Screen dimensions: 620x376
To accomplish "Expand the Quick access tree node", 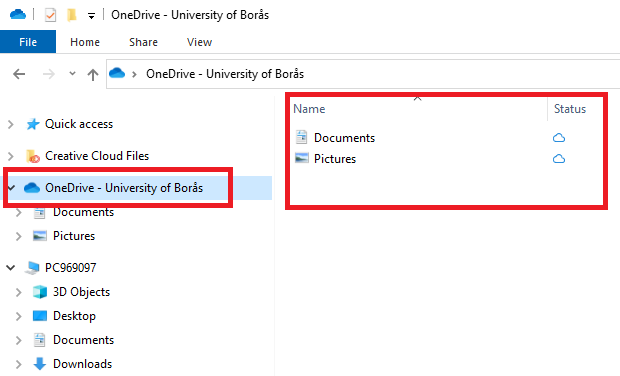I will pos(11,125).
